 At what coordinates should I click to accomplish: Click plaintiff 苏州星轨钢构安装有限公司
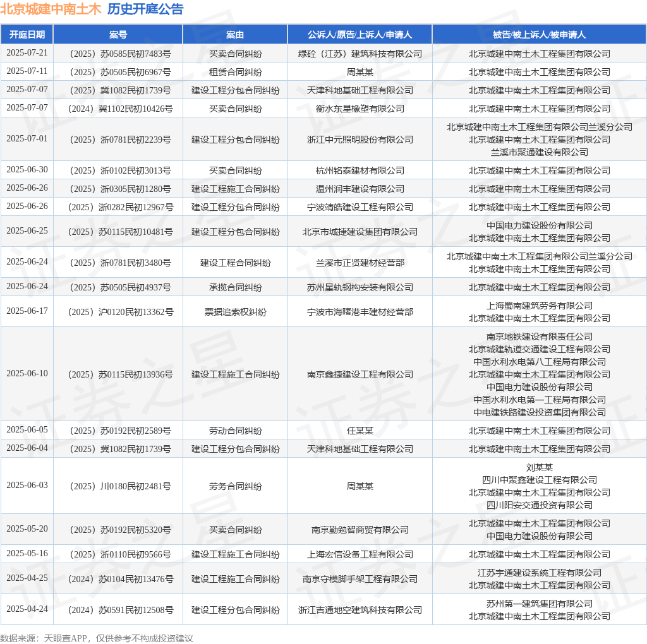click(360, 287)
